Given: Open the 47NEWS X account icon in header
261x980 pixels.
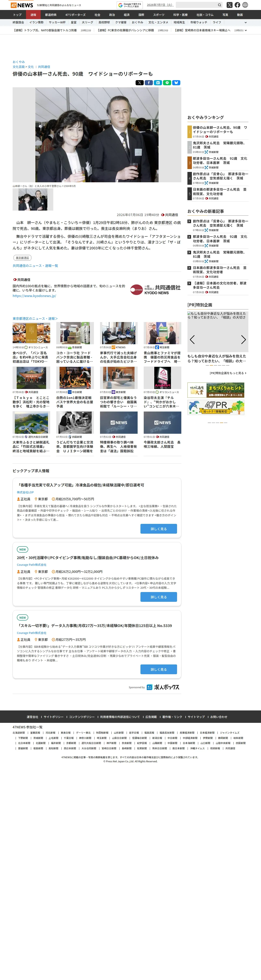Looking at the screenshot, I should [229, 5].
